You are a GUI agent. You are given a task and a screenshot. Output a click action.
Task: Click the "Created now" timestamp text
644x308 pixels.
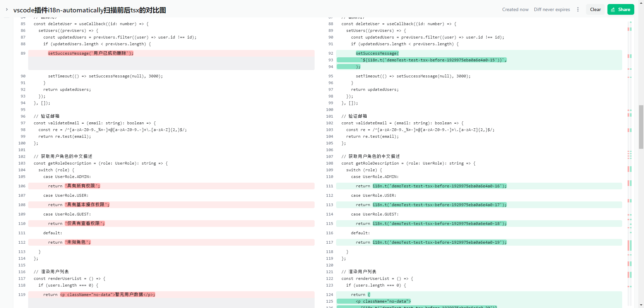click(x=515, y=10)
